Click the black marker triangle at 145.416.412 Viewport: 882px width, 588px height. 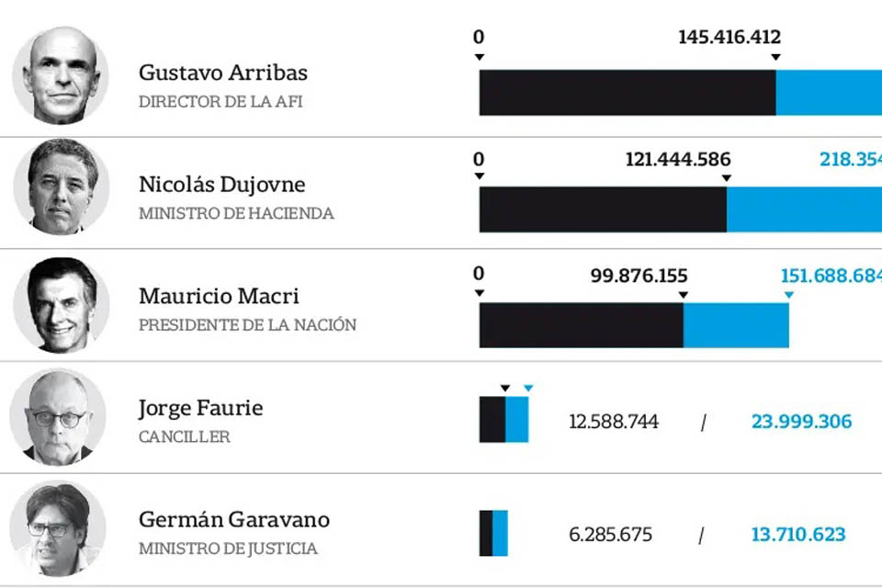775,58
